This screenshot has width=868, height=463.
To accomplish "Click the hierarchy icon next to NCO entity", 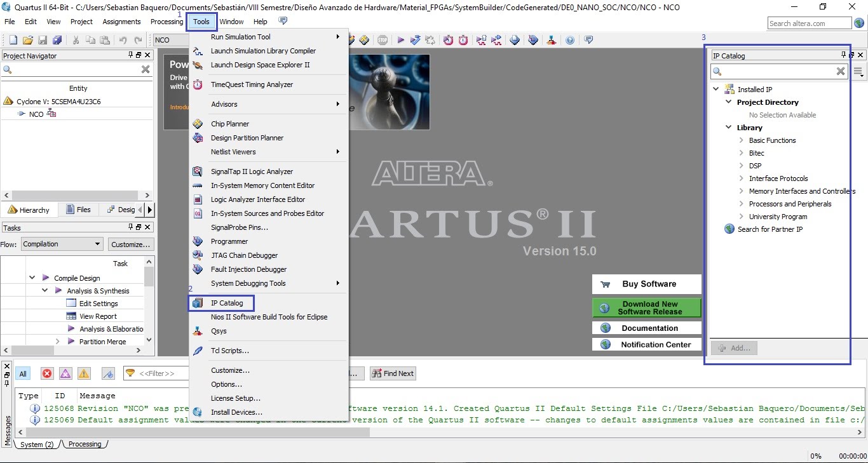I will point(51,114).
